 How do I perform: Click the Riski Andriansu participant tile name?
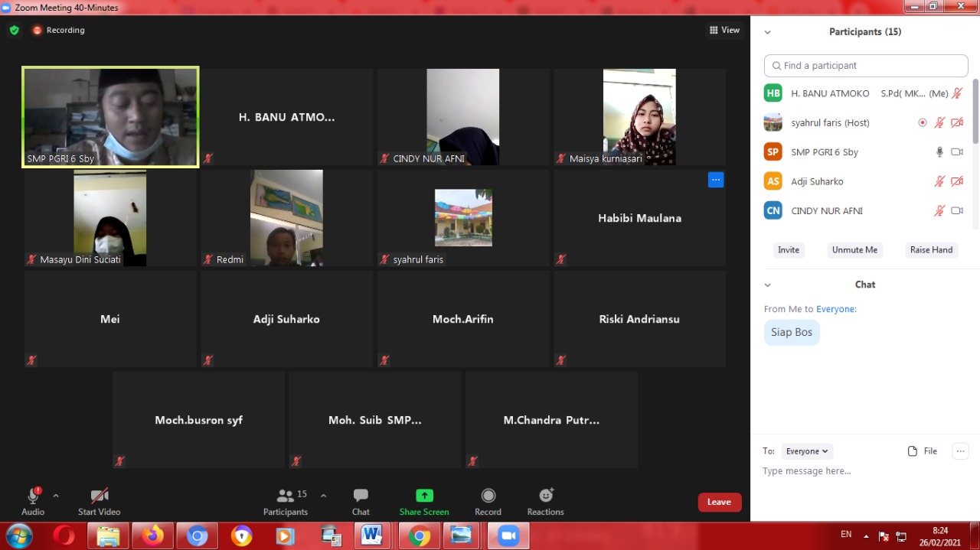click(639, 319)
